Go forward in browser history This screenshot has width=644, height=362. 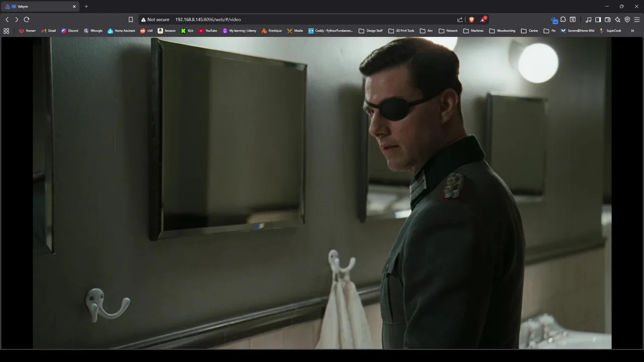(17, 20)
